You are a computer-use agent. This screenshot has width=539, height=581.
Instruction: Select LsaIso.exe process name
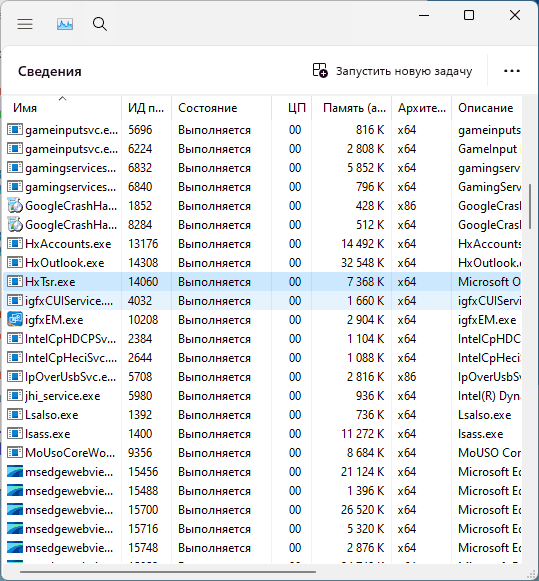point(52,415)
